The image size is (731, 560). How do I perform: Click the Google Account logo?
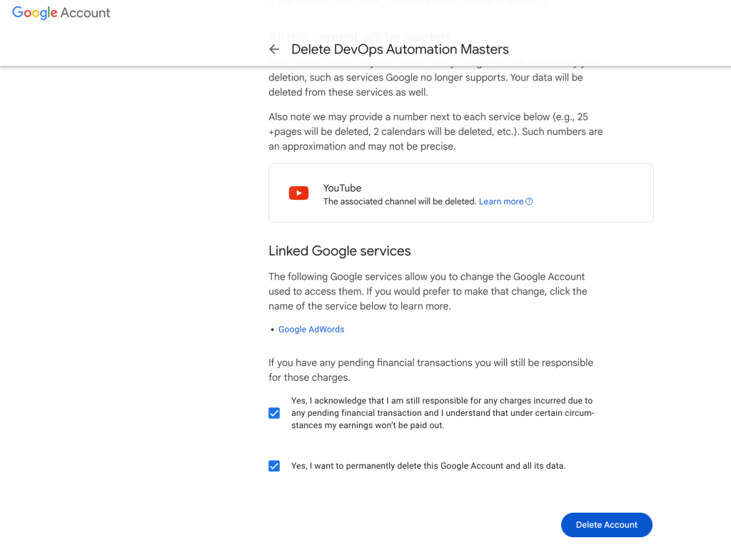click(61, 13)
